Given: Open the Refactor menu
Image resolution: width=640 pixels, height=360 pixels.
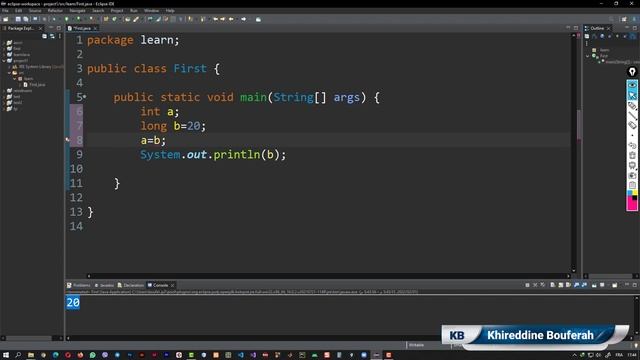Looking at the screenshot, I should pyautogui.click(x=55, y=11).
